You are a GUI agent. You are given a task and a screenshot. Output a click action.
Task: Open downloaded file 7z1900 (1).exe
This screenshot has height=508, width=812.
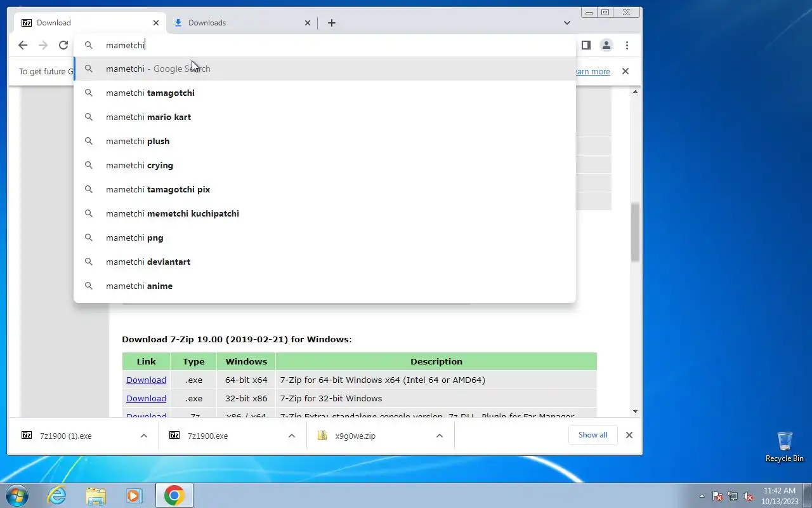[x=66, y=436]
